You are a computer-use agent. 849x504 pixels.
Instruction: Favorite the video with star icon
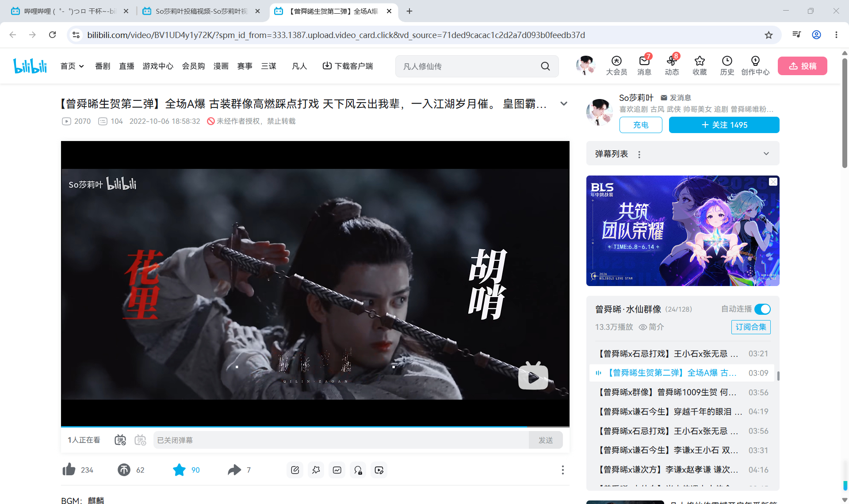pos(179,470)
